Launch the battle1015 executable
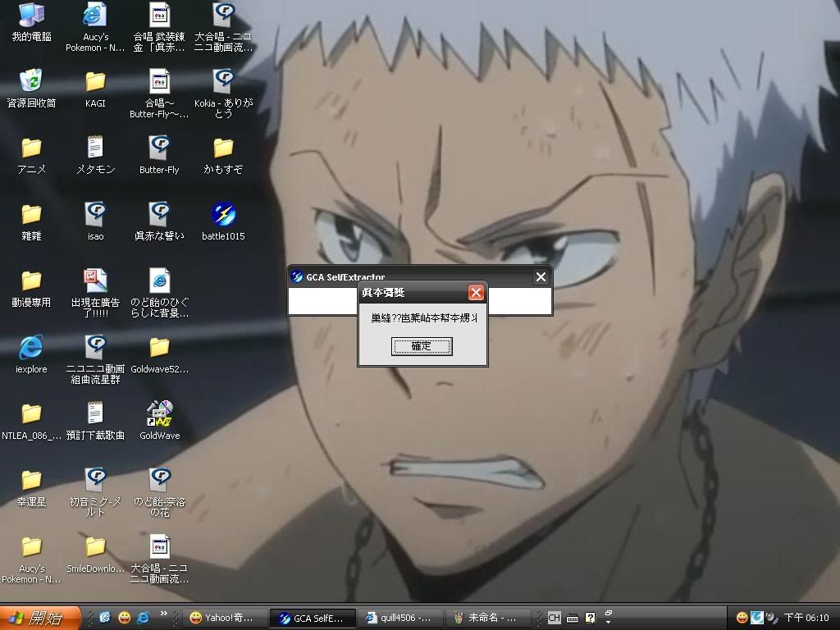Image resolution: width=840 pixels, height=630 pixels. (x=223, y=221)
